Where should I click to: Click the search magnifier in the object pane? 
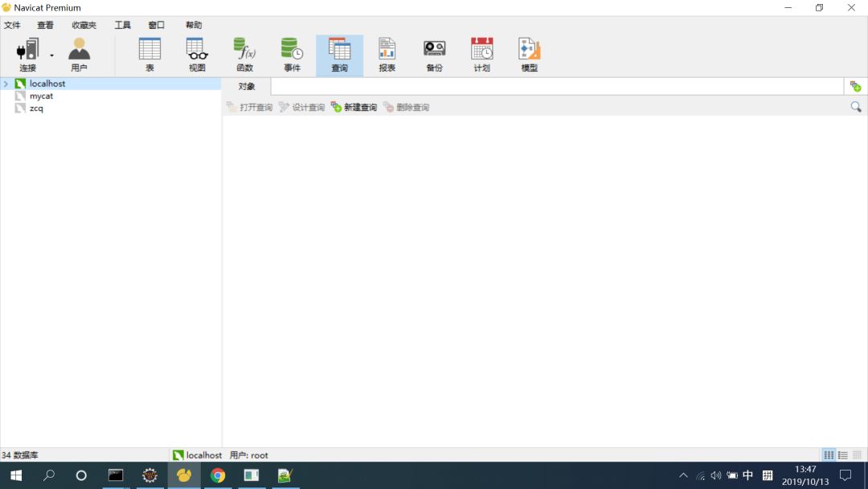pos(856,107)
